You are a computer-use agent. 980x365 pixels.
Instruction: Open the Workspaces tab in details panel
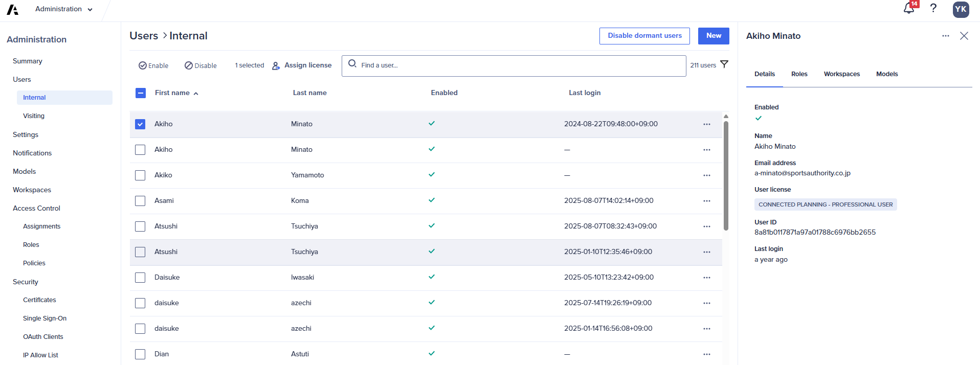click(x=841, y=74)
